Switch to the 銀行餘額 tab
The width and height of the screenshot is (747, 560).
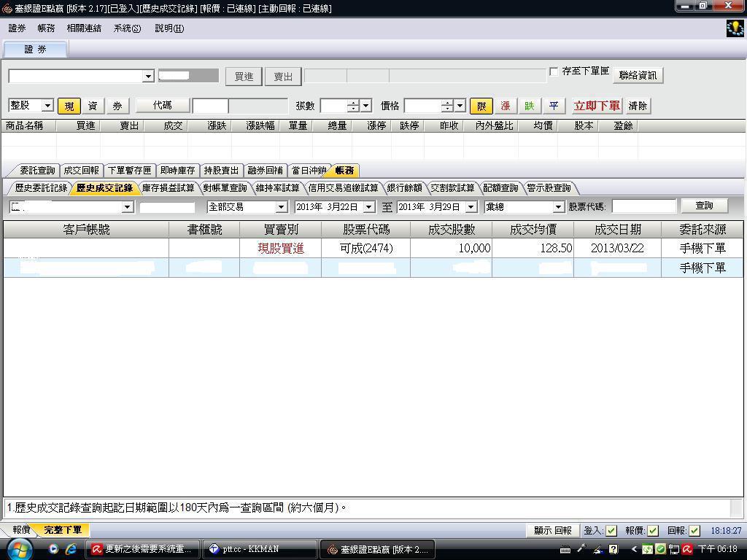pos(404,188)
